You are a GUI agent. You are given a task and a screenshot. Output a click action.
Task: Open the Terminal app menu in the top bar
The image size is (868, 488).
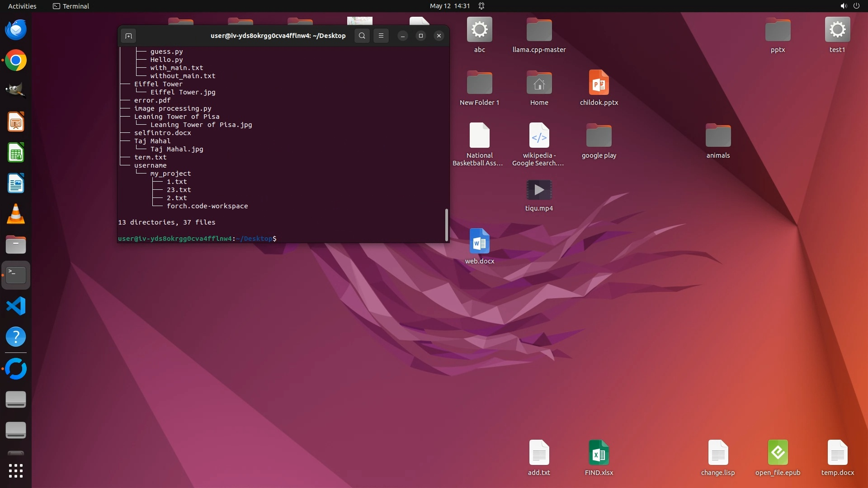click(x=71, y=6)
